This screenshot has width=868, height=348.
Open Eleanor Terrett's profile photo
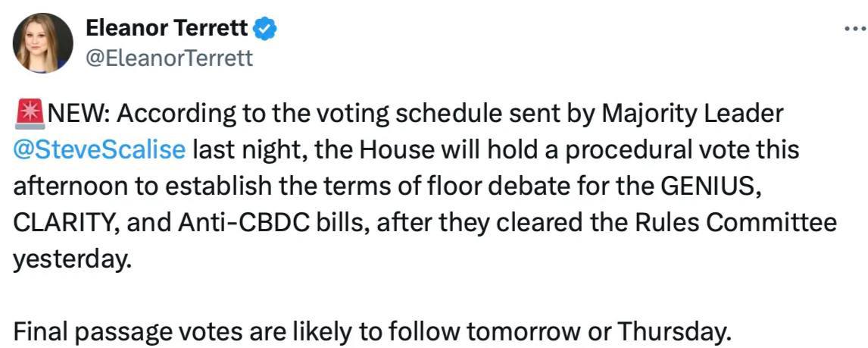42,42
